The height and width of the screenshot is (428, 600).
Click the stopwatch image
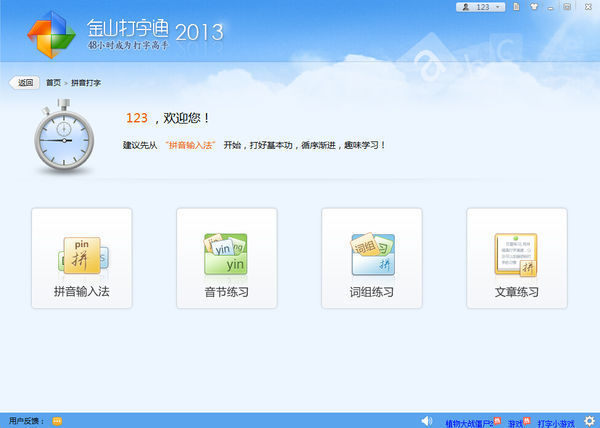tap(62, 137)
